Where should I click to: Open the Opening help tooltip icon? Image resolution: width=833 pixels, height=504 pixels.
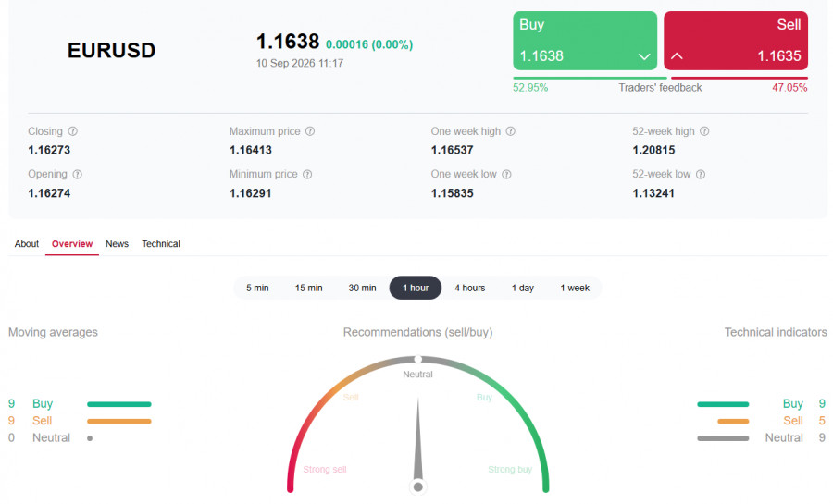click(77, 174)
